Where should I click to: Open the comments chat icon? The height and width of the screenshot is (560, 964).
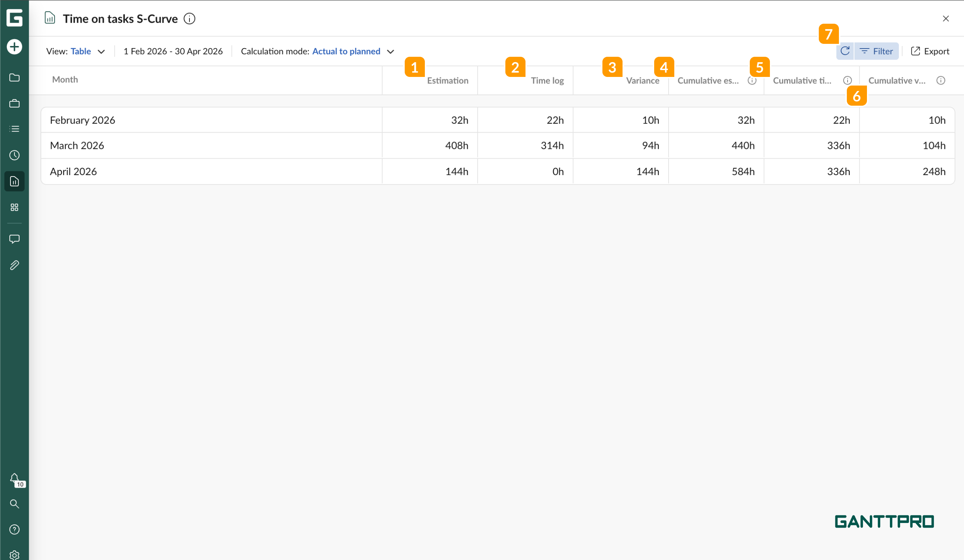tap(14, 239)
